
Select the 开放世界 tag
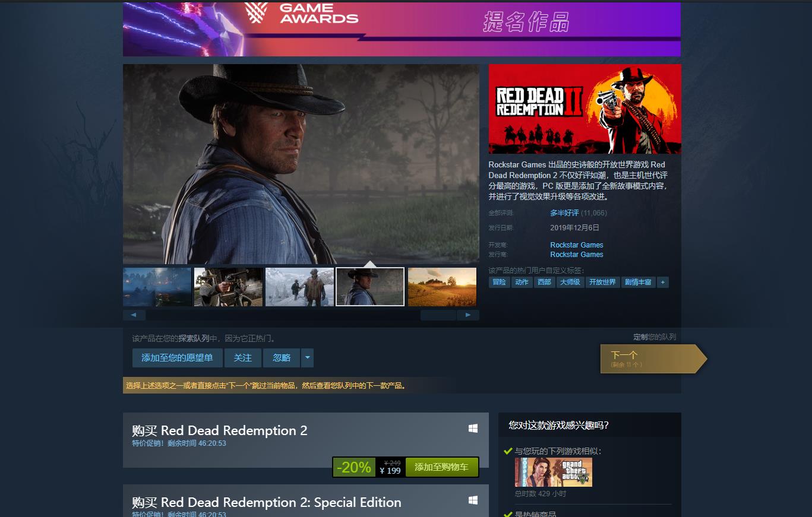tap(602, 282)
